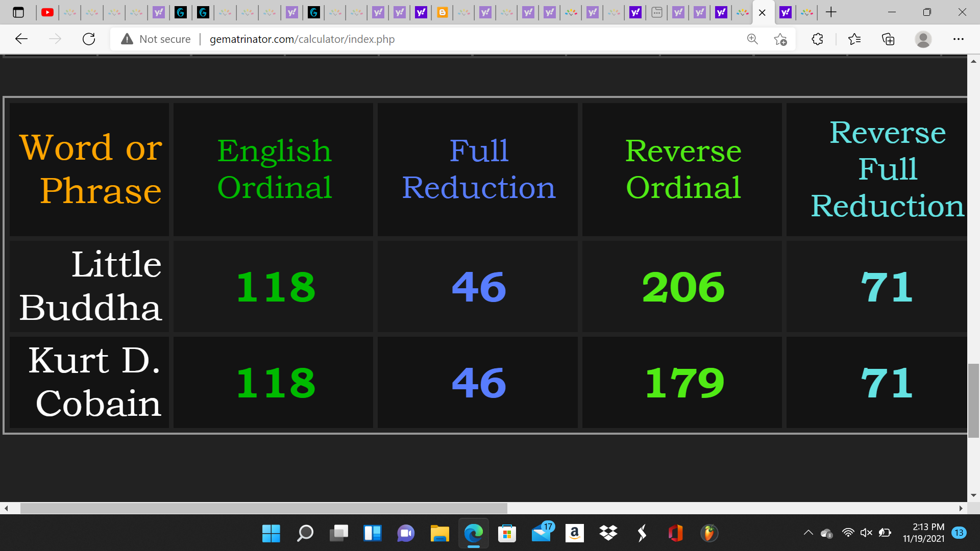This screenshot has width=980, height=551.
Task: Open the user profile menu
Action: tap(923, 39)
